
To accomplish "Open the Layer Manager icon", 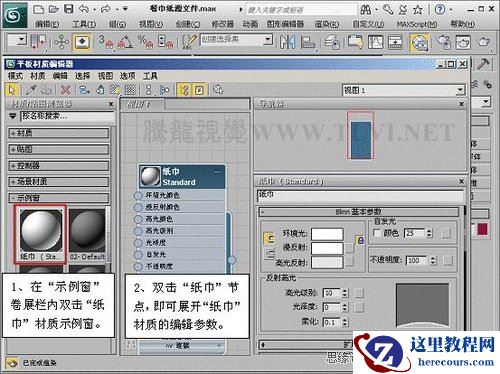I will (x=332, y=42).
